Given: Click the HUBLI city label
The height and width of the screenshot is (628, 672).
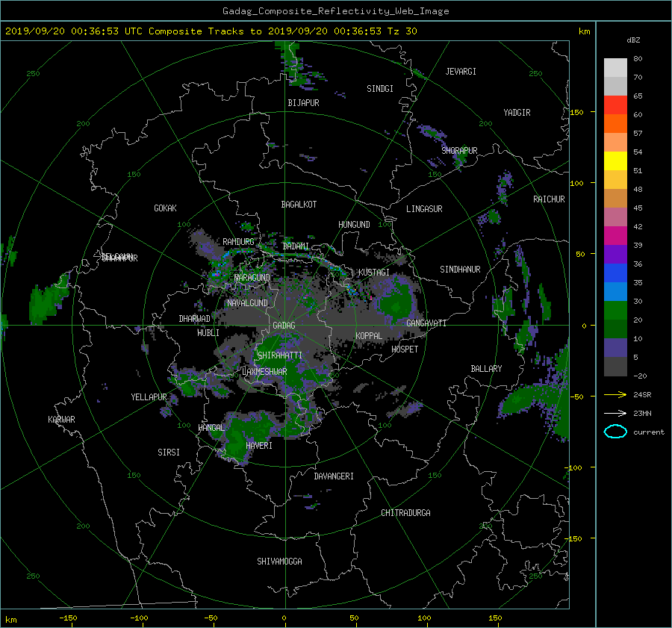Looking at the screenshot, I should [208, 332].
